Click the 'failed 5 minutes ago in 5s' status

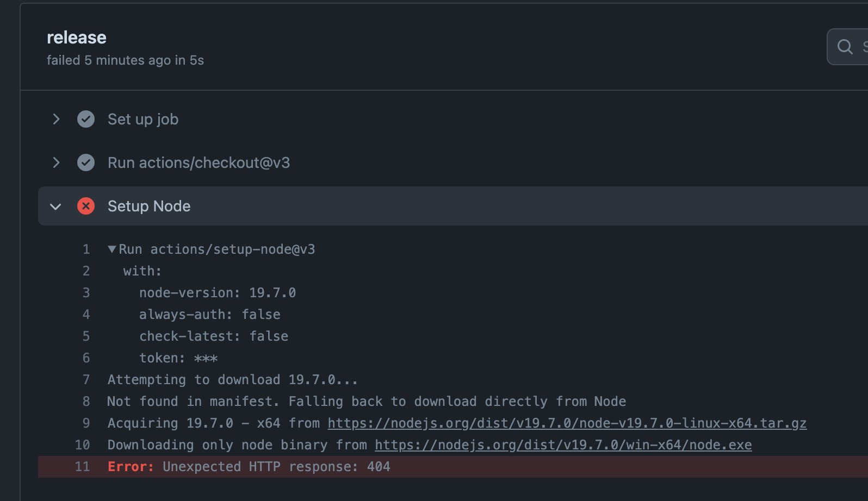125,60
